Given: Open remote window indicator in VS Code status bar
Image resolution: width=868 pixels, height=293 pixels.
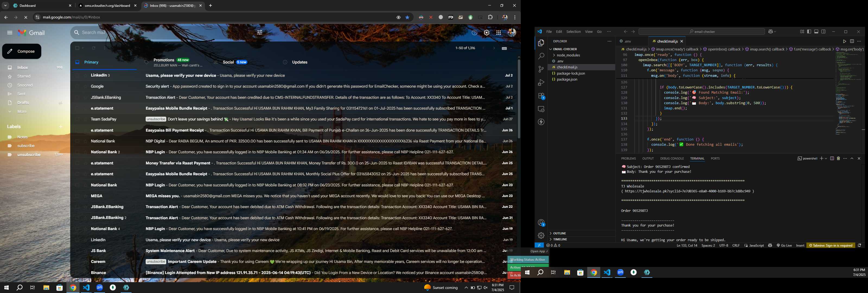Looking at the screenshot, I should coord(539,246).
